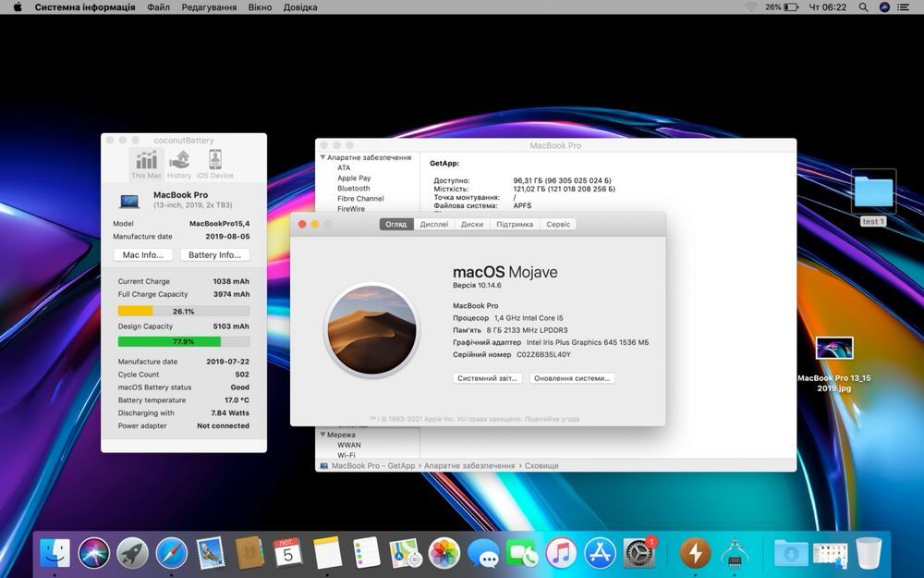
Task: Open Reminders app in the dock
Action: (366, 553)
